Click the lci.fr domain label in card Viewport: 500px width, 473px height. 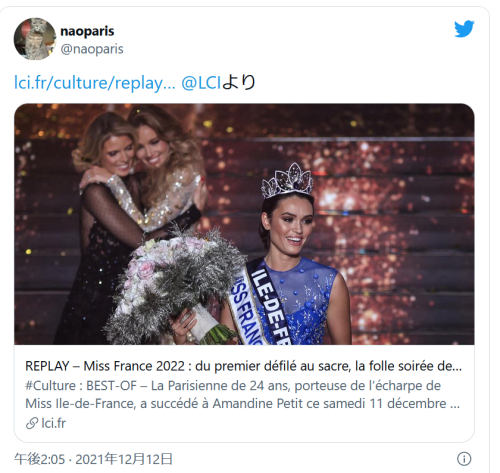click(x=54, y=423)
